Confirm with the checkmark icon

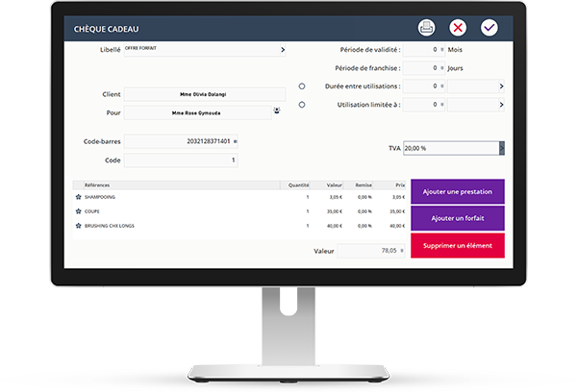(x=489, y=28)
